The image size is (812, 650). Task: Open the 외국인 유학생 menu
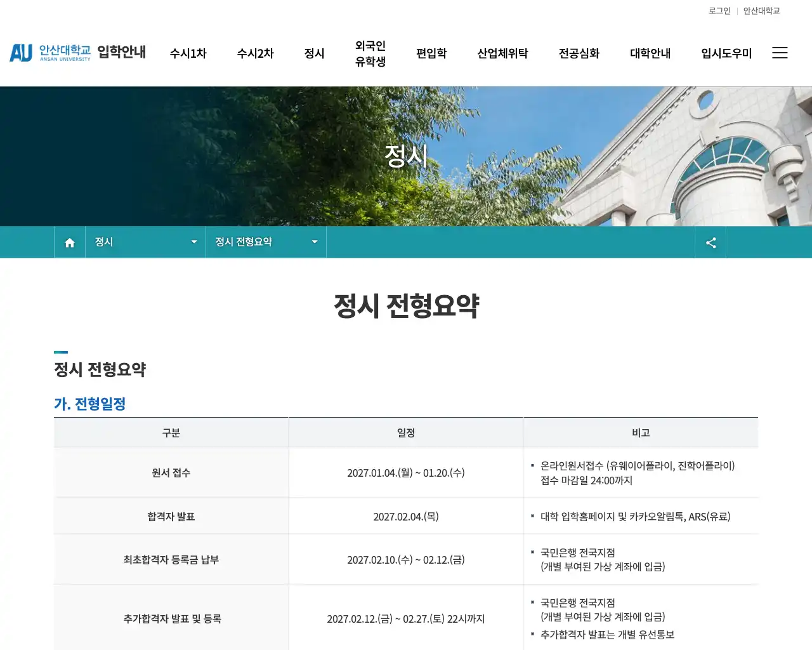370,53
